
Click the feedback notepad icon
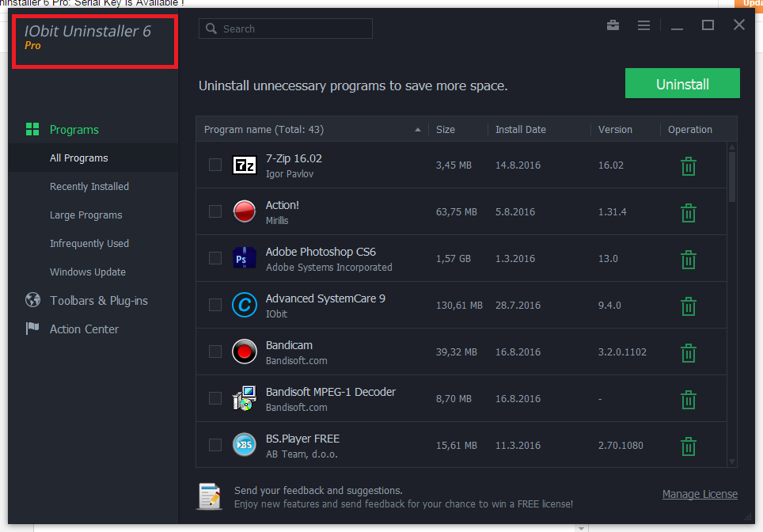pyautogui.click(x=210, y=496)
